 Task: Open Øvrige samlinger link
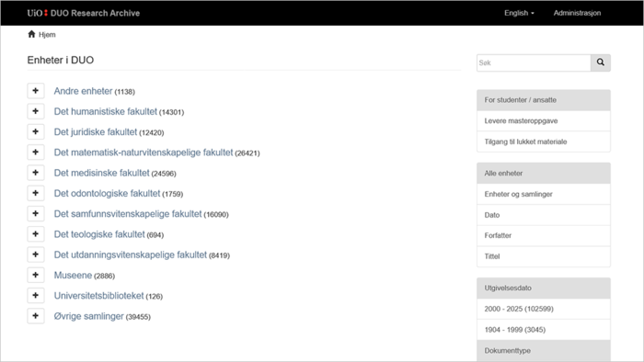point(88,316)
